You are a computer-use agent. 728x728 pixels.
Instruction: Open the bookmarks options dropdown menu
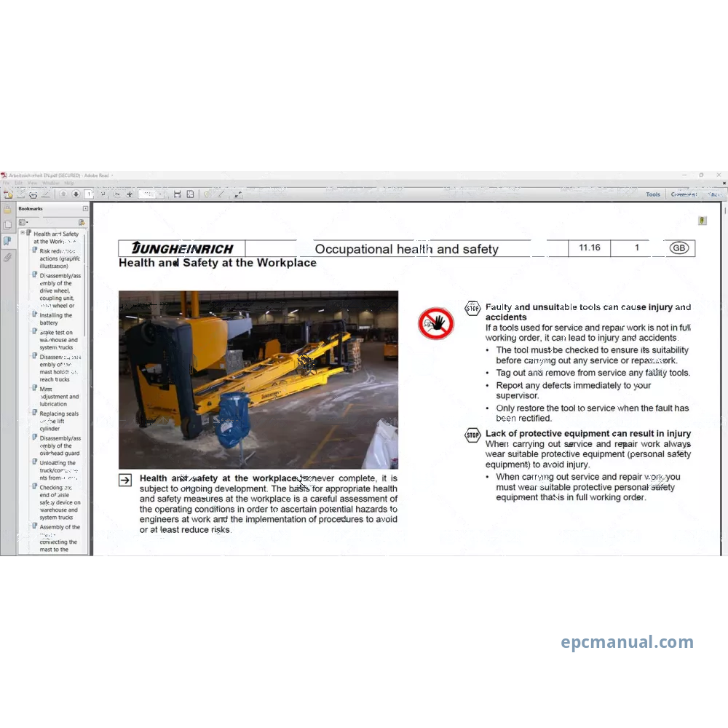[x=23, y=223]
